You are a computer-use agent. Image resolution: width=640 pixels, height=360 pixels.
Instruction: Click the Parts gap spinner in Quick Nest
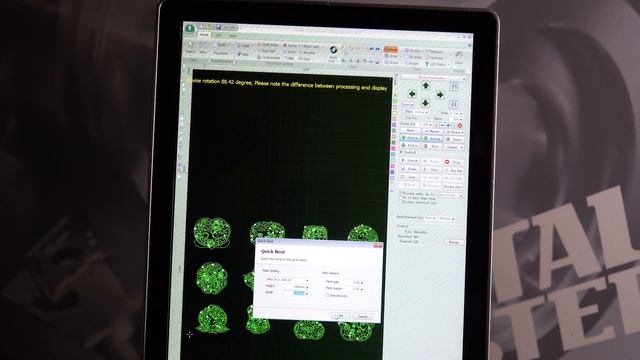pyautogui.click(x=362, y=283)
